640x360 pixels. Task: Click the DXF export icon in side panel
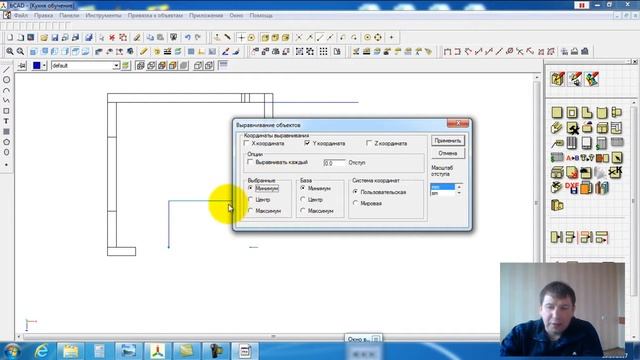pos(572,188)
